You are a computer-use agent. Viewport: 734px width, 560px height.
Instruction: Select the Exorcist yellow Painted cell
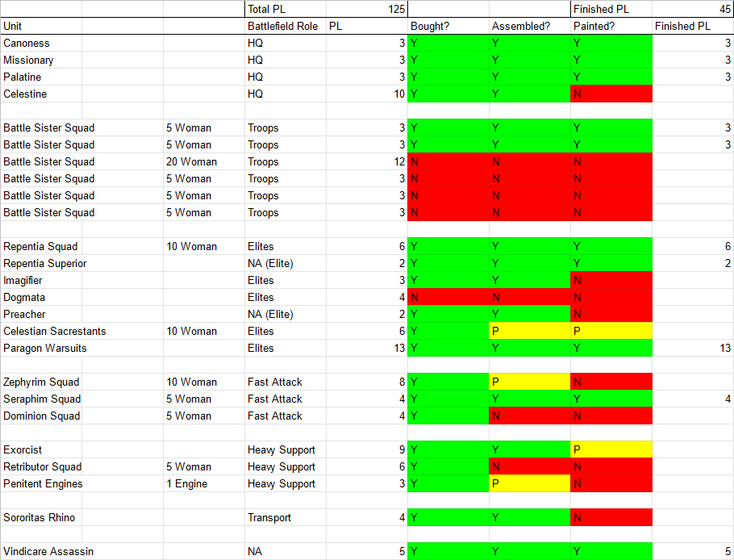(611, 449)
